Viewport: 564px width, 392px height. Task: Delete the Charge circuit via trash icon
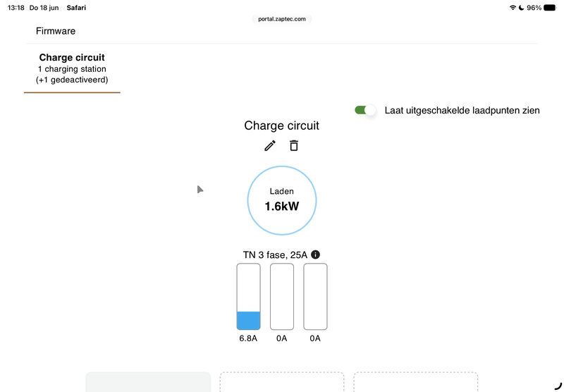(294, 146)
